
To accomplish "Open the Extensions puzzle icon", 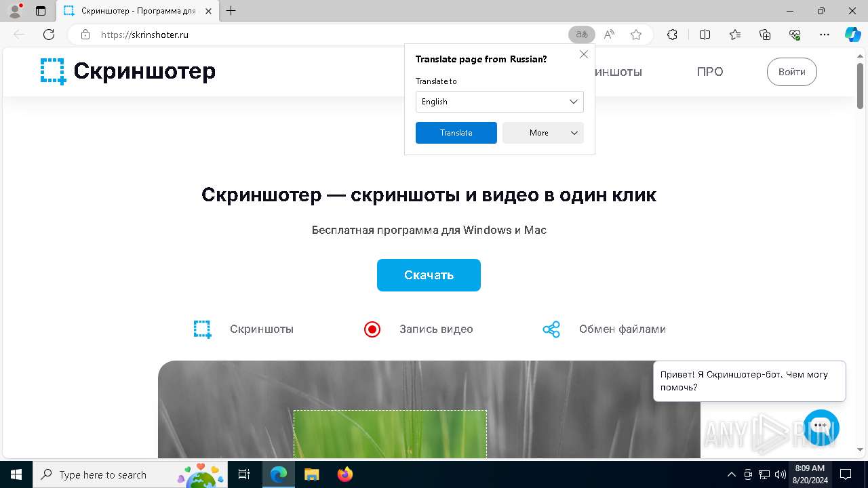I will point(672,35).
